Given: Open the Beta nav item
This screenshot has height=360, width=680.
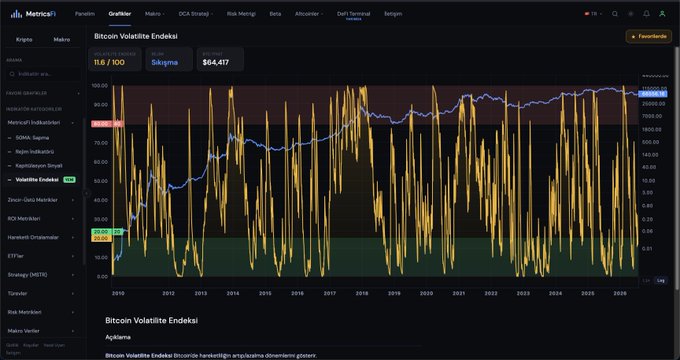Looking at the screenshot, I should click(x=275, y=14).
